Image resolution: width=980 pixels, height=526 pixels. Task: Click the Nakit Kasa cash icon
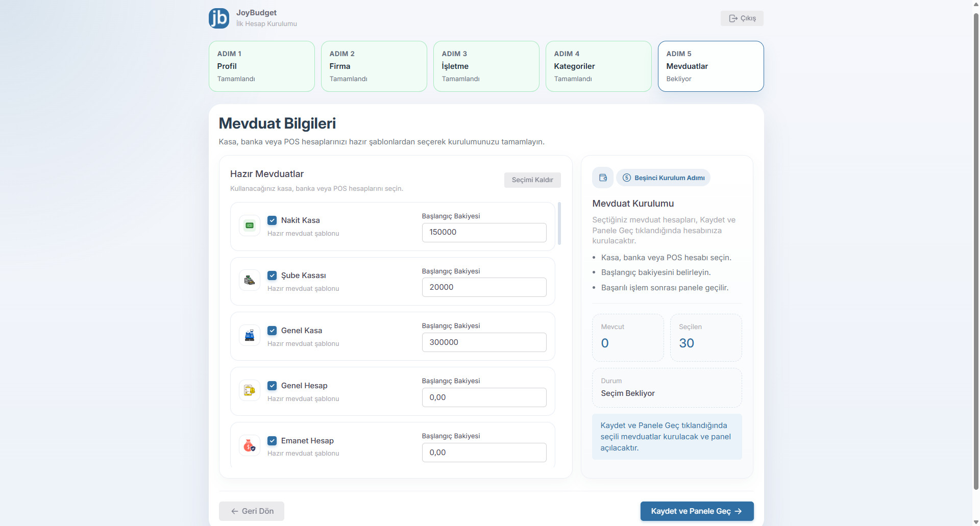coord(250,225)
